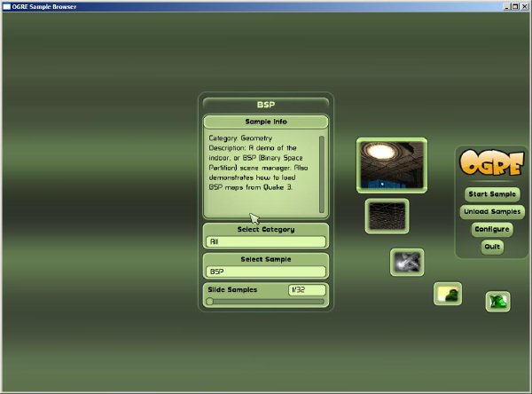Click the 'Category: Geometry' text line

(x=240, y=138)
